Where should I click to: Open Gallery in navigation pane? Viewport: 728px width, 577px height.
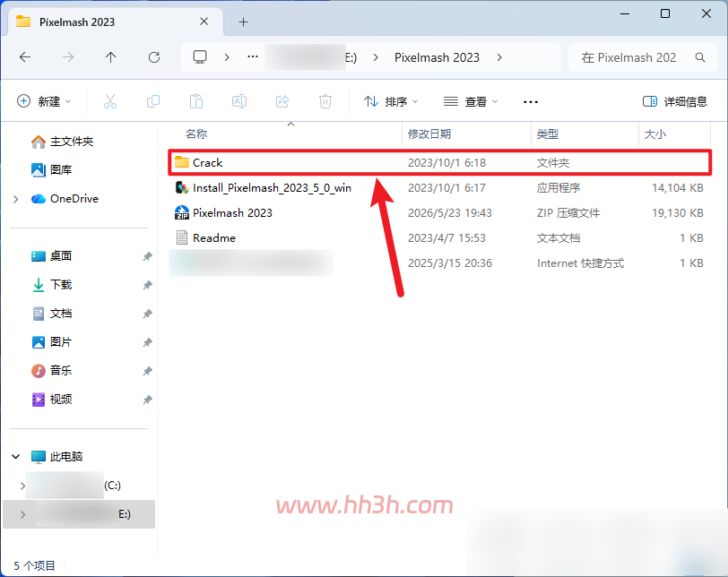tap(51, 169)
